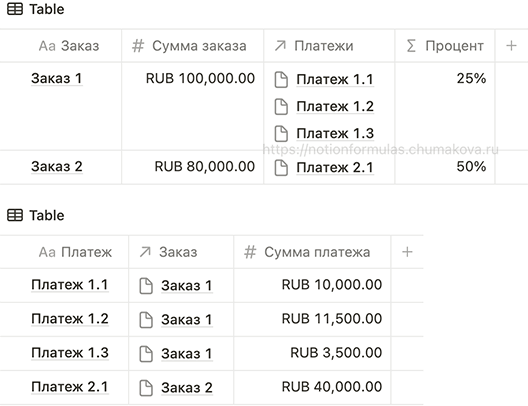Open the Сумма платежа column header menu
528x406 pixels.
[312, 252]
